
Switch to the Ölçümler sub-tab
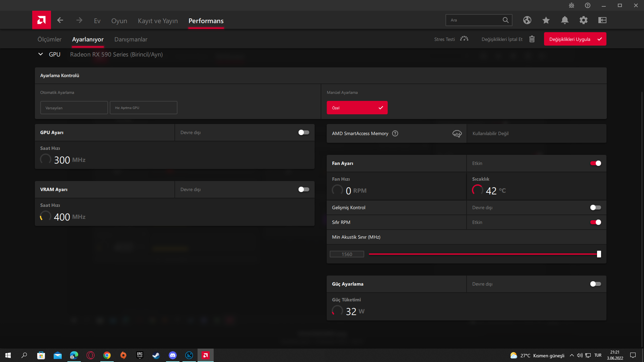click(x=49, y=39)
